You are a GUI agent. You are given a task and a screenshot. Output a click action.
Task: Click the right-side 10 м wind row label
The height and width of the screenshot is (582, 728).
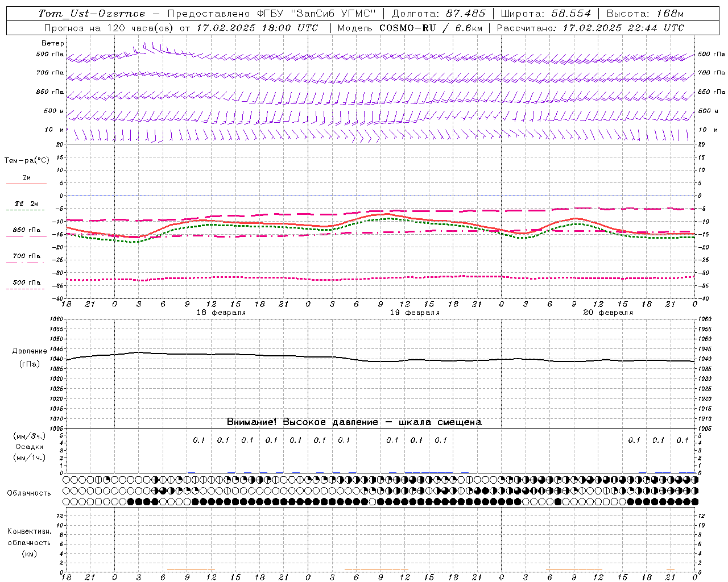click(709, 130)
